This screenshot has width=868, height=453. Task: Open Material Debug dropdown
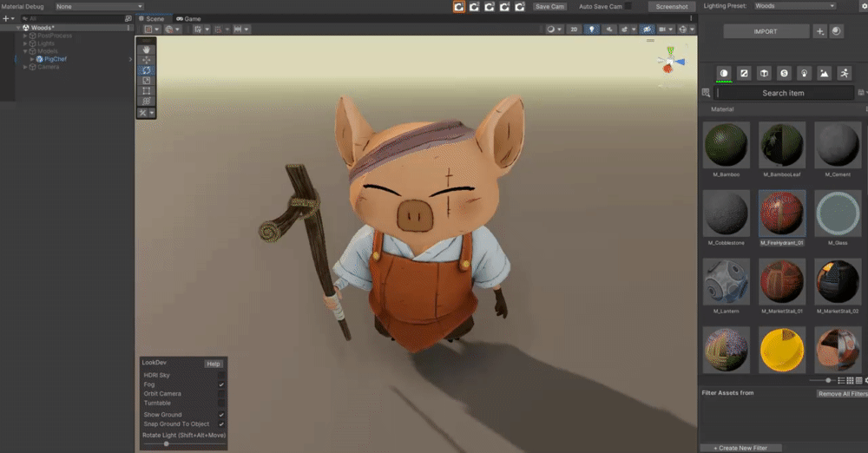point(99,7)
